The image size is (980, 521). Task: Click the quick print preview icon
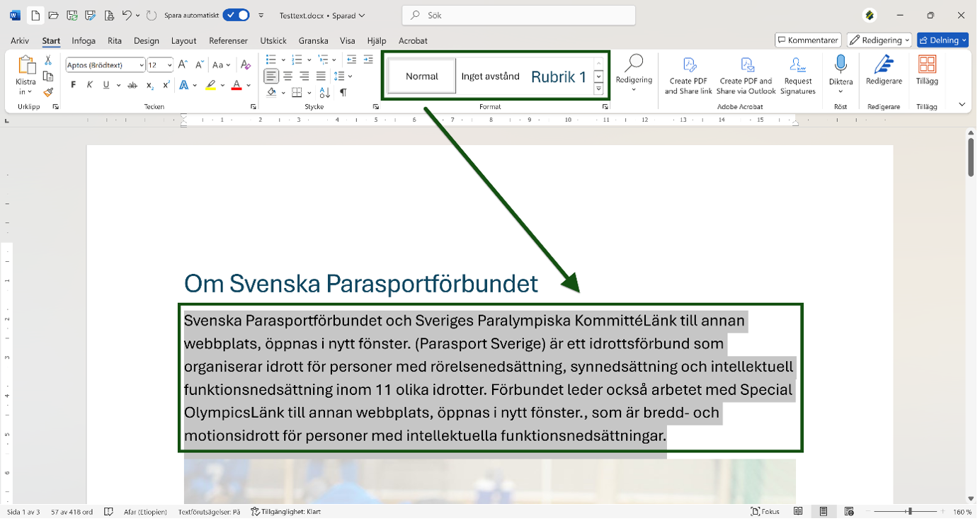pyautogui.click(x=108, y=15)
